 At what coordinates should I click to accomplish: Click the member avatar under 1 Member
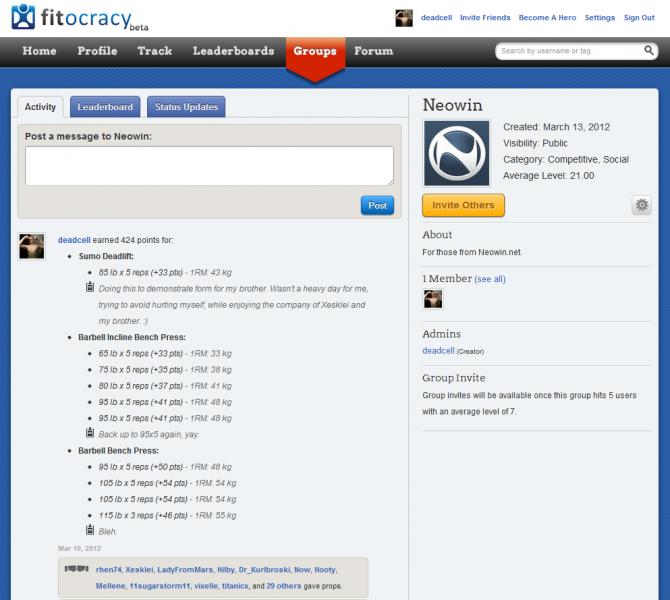[433, 299]
